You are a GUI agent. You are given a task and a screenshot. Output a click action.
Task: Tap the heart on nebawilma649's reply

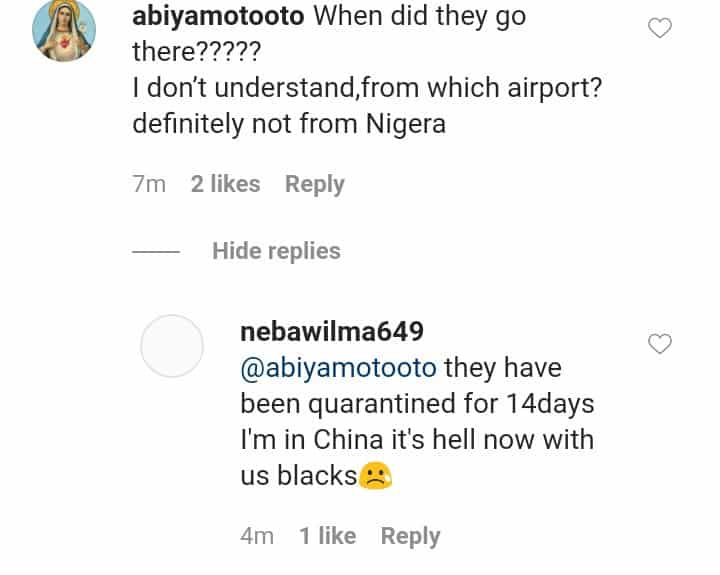[x=660, y=344]
